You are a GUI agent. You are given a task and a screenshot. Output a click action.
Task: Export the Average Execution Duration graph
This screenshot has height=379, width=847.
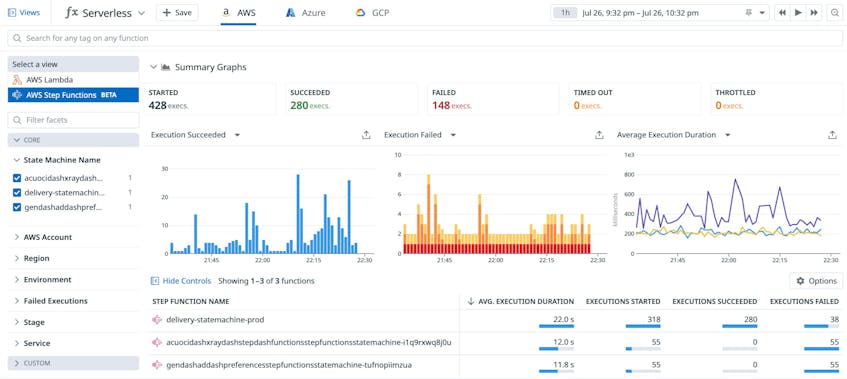pyautogui.click(x=832, y=135)
